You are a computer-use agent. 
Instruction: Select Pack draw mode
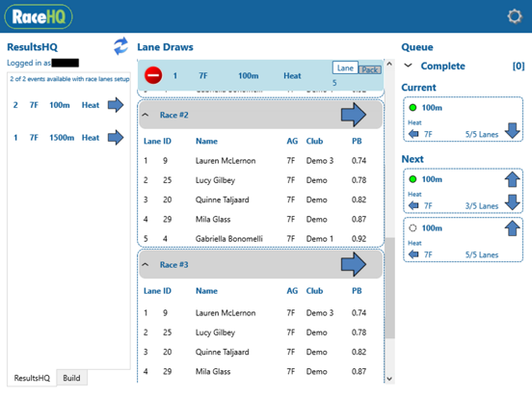pos(370,69)
